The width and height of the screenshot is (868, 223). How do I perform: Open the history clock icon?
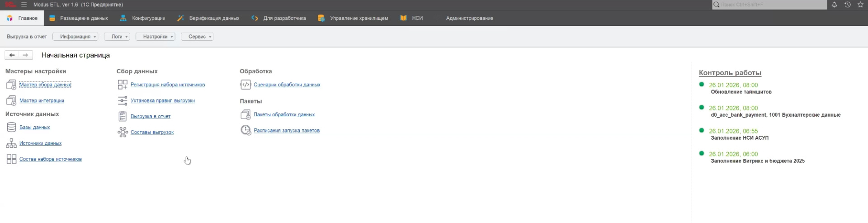[847, 5]
